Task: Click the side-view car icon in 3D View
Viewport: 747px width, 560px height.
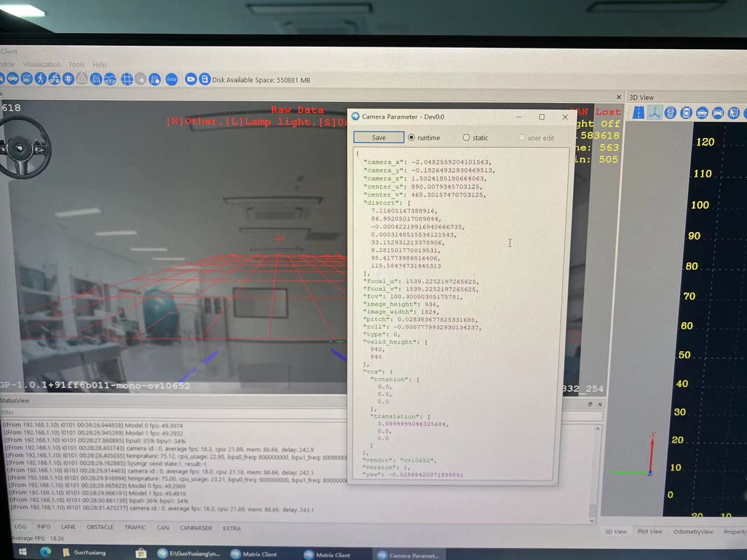Action: (x=702, y=113)
